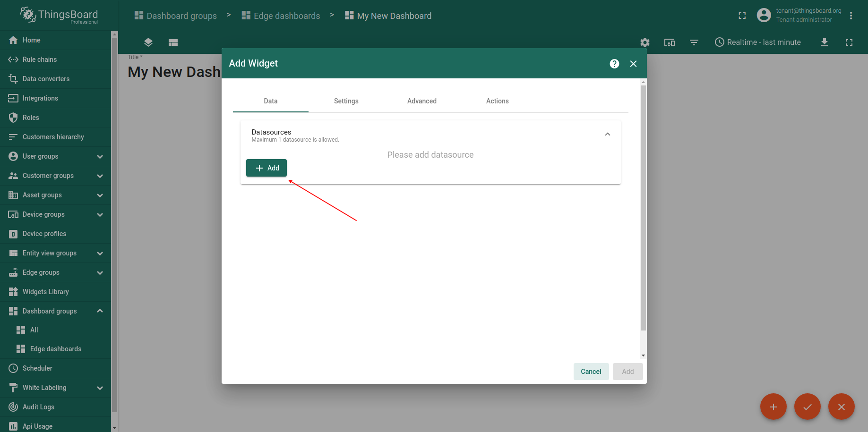Expand the Device groups menu
The width and height of the screenshot is (868, 432).
pyautogui.click(x=100, y=214)
